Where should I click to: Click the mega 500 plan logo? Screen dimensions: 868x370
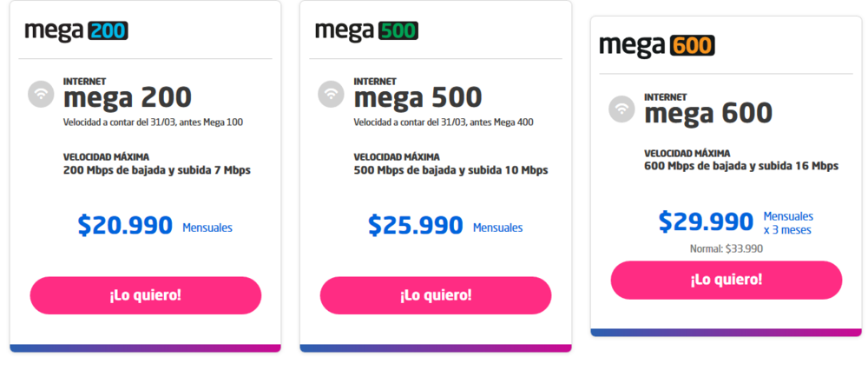(366, 31)
